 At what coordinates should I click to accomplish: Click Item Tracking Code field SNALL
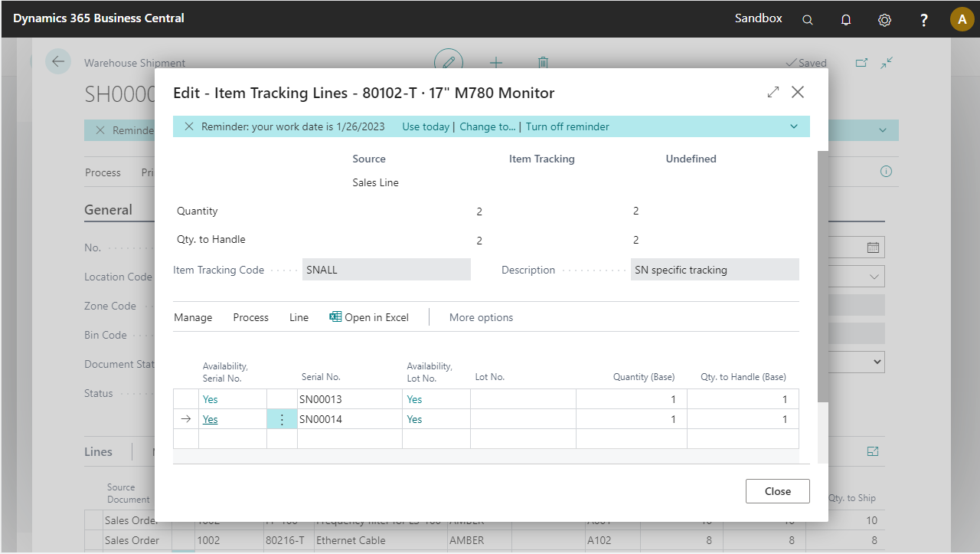pyautogui.click(x=387, y=270)
